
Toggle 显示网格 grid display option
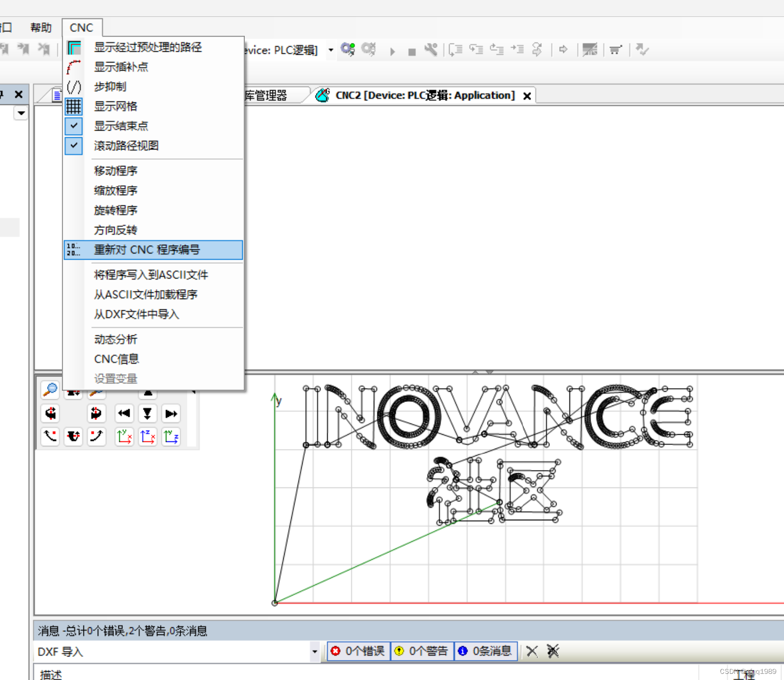point(153,106)
